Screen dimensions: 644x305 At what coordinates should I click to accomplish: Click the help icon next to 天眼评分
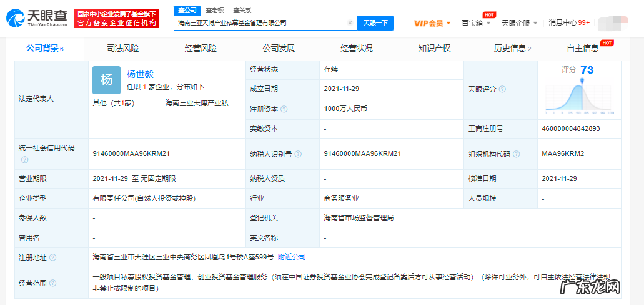(x=502, y=89)
